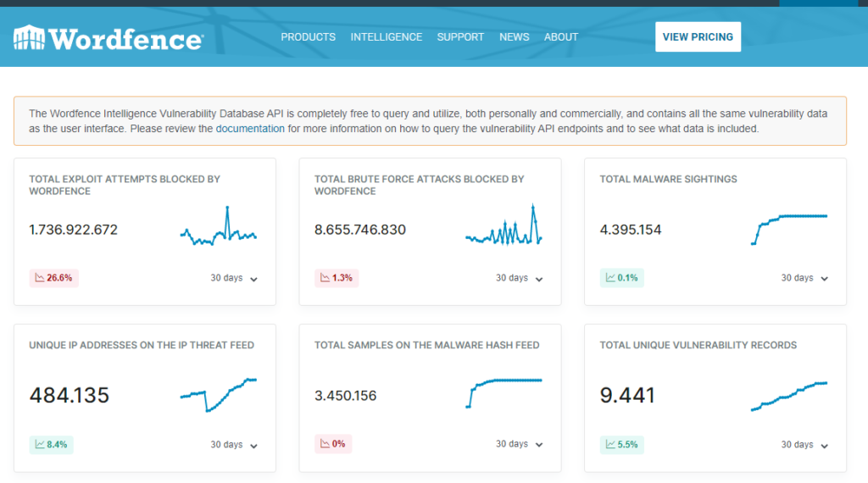
Task: Click the 1.3% brute force trend badge
Action: click(337, 278)
